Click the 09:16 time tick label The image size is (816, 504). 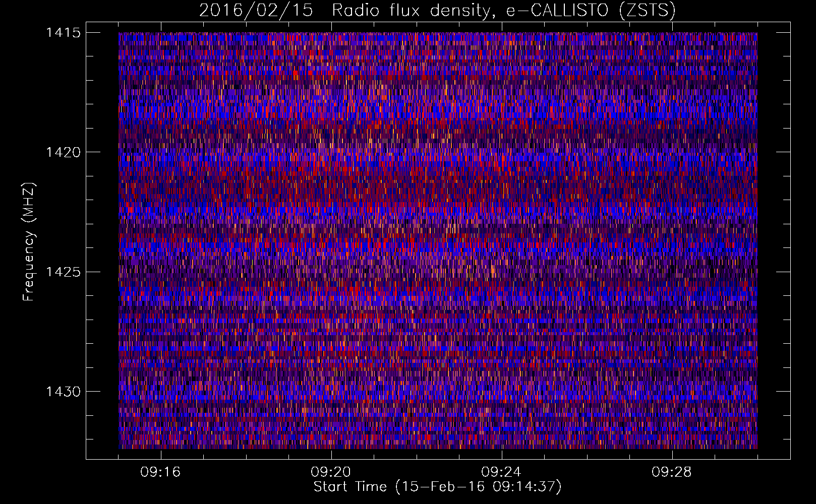pos(160,472)
